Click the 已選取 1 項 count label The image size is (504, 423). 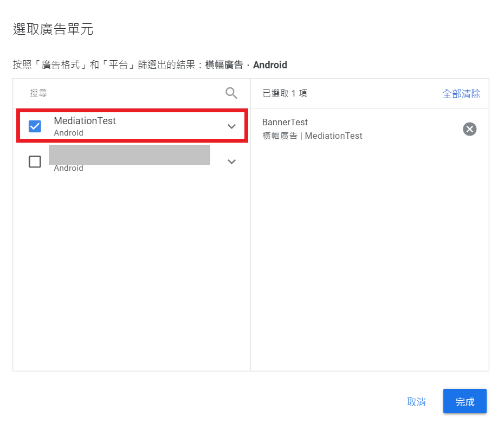click(285, 93)
